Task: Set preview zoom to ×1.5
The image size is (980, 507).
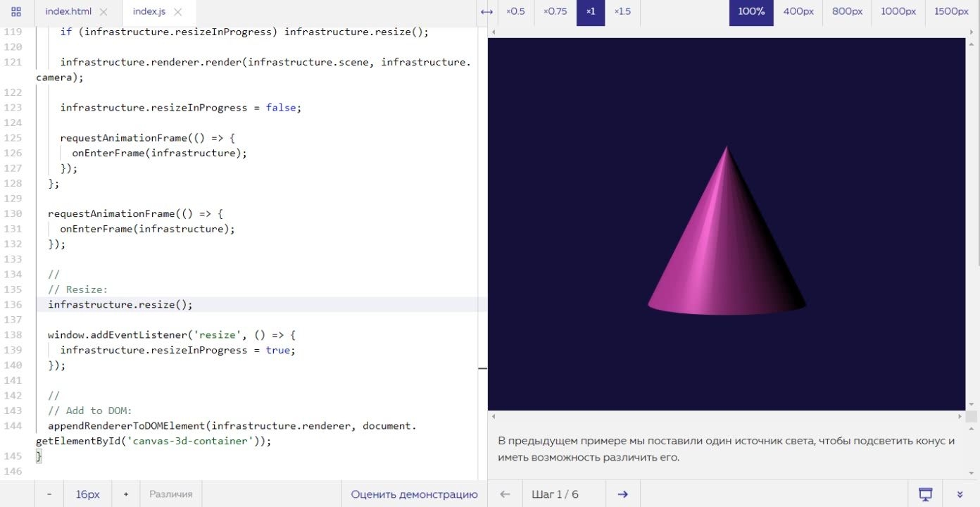Action: pyautogui.click(x=622, y=12)
